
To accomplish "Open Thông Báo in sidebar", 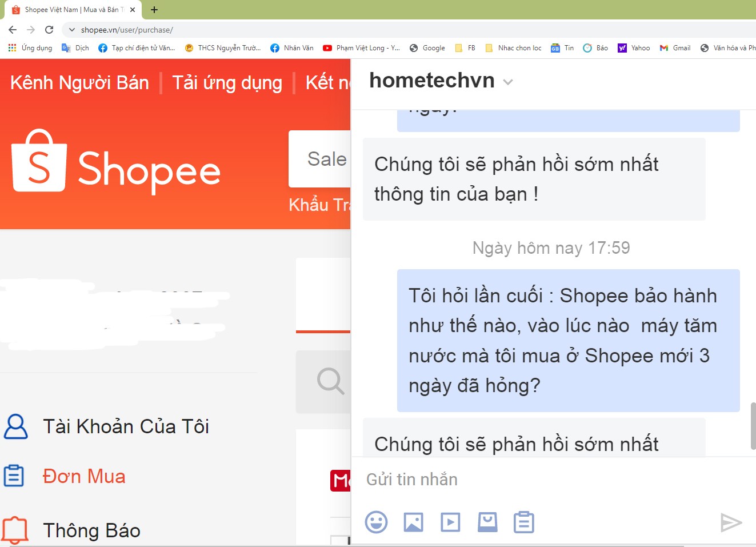I will point(91,530).
